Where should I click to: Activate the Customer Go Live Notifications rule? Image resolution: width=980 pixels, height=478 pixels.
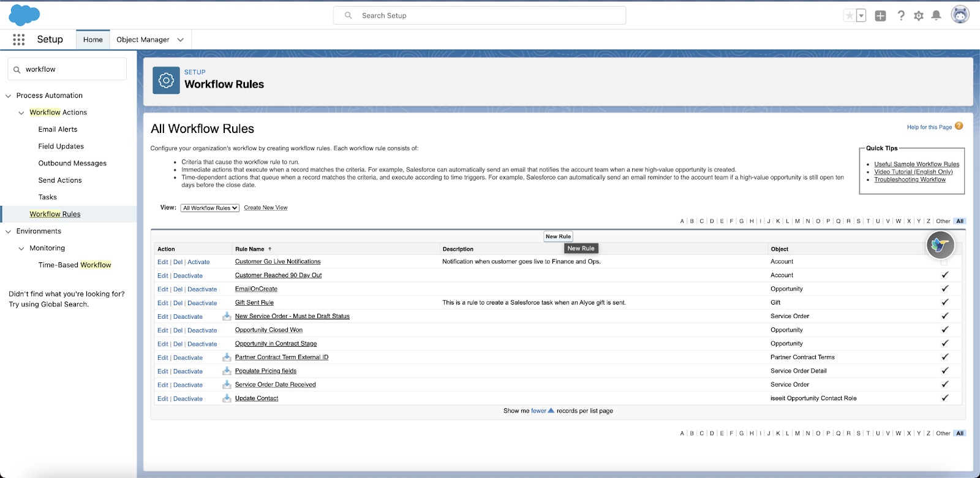198,262
